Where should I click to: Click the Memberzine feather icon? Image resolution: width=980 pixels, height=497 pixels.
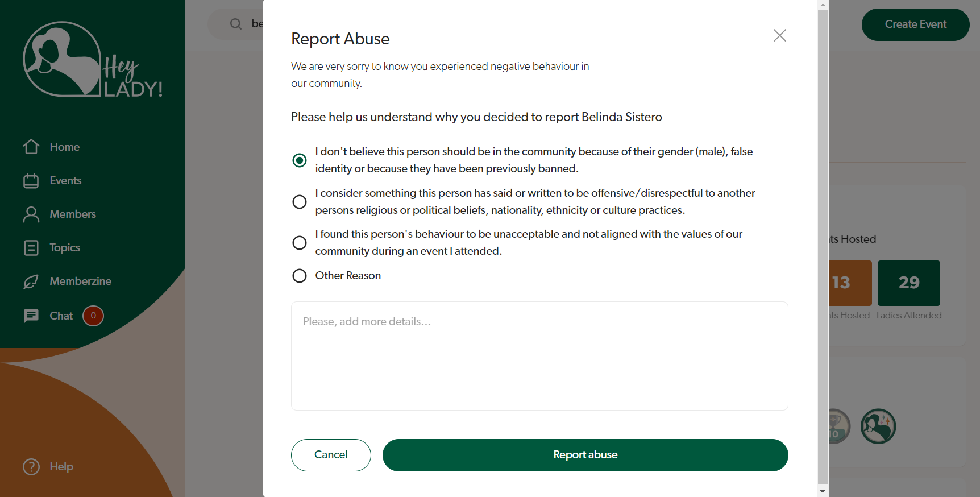click(x=31, y=281)
